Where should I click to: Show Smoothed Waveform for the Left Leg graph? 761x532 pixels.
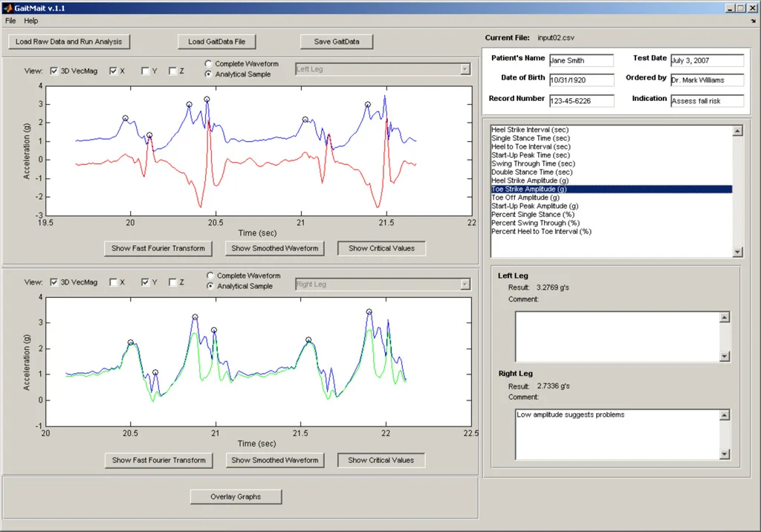tap(275, 248)
